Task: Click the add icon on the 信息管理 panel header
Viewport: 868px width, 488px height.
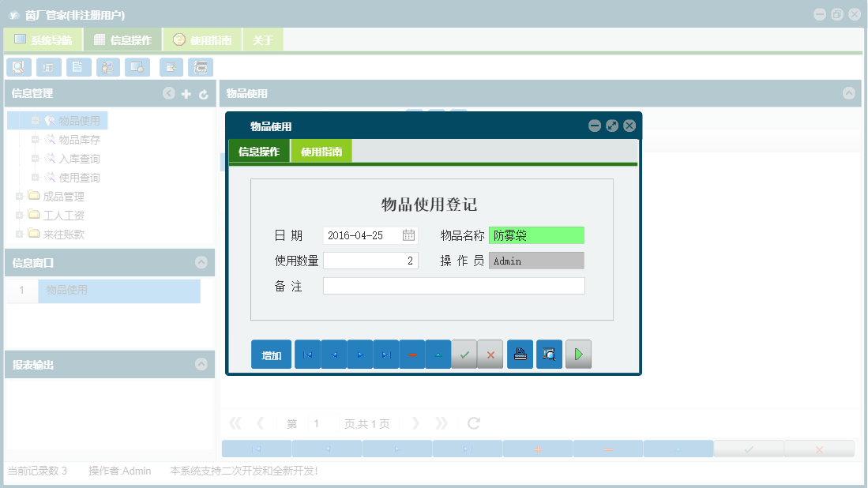Action: point(185,93)
